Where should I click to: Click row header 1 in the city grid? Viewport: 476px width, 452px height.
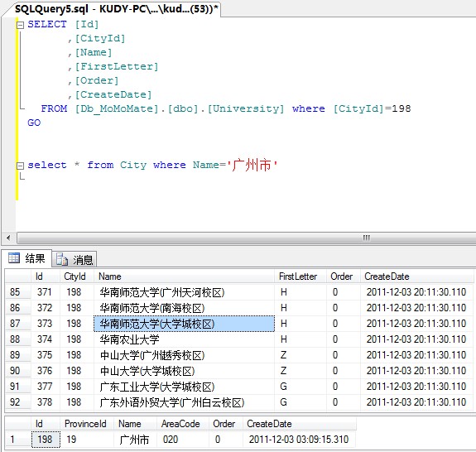(17, 440)
